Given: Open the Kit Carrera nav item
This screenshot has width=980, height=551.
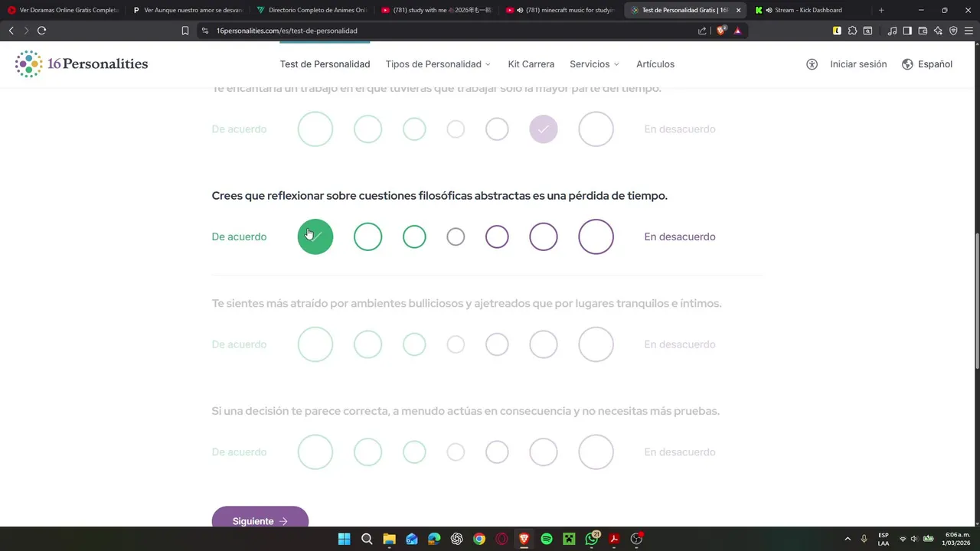Looking at the screenshot, I should [x=531, y=64].
